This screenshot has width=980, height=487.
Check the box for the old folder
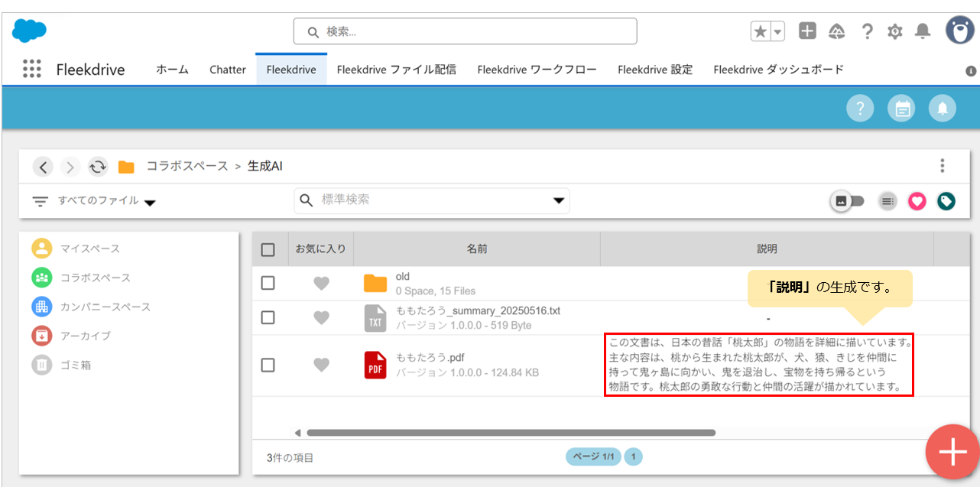point(268,283)
